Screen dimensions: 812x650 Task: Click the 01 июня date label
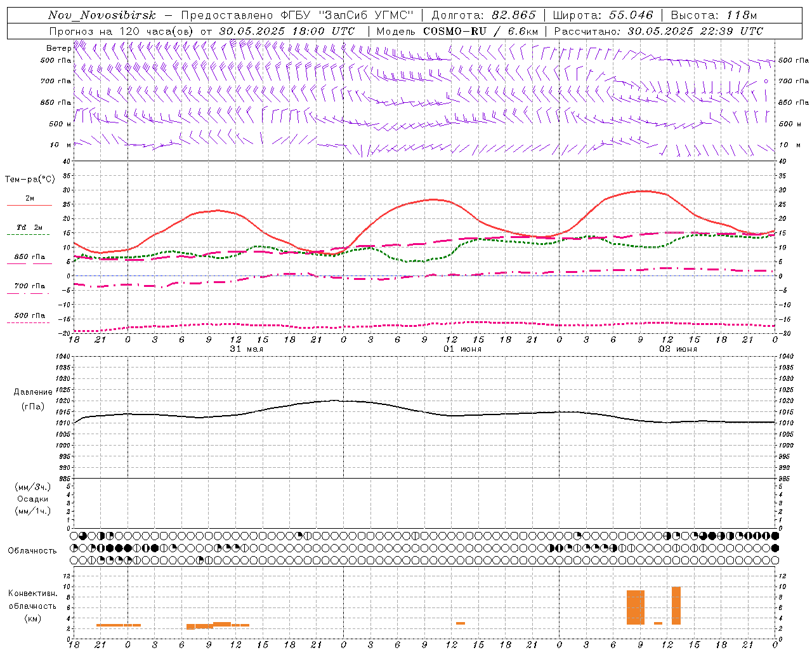pos(462,349)
